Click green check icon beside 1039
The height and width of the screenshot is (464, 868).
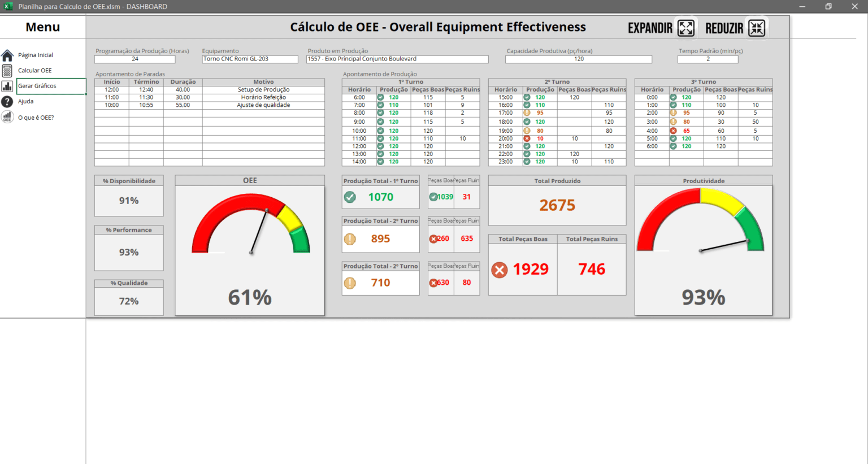point(433,197)
